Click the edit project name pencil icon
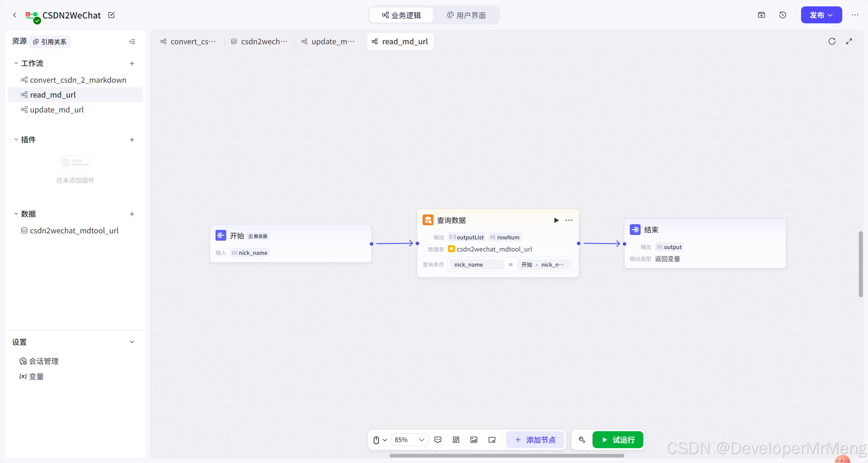Screen dimensions: 868x463 (111, 15)
